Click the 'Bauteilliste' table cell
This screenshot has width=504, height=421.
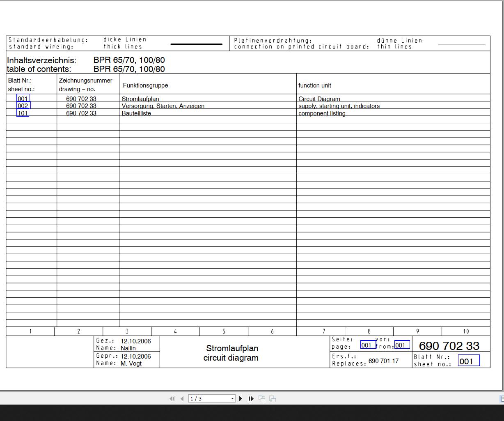pos(136,113)
